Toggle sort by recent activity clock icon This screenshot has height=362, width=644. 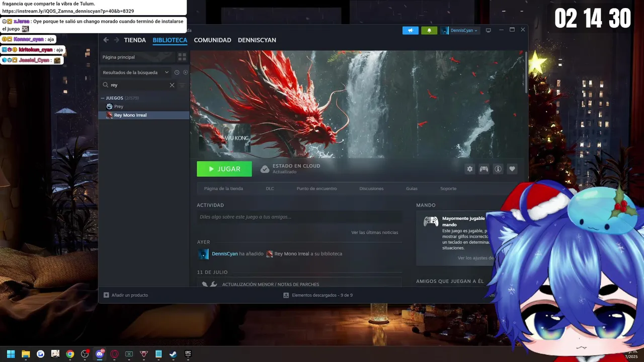(177, 72)
